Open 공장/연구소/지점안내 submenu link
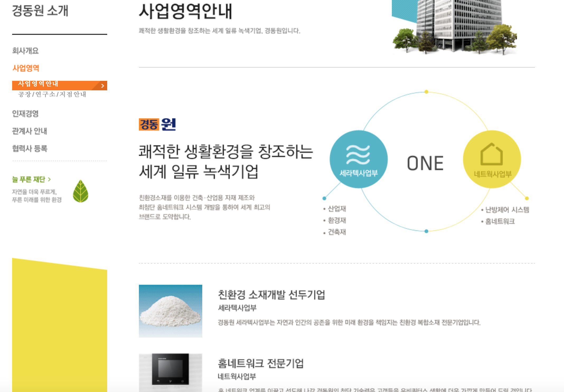The width and height of the screenshot is (564, 392). pyautogui.click(x=52, y=94)
